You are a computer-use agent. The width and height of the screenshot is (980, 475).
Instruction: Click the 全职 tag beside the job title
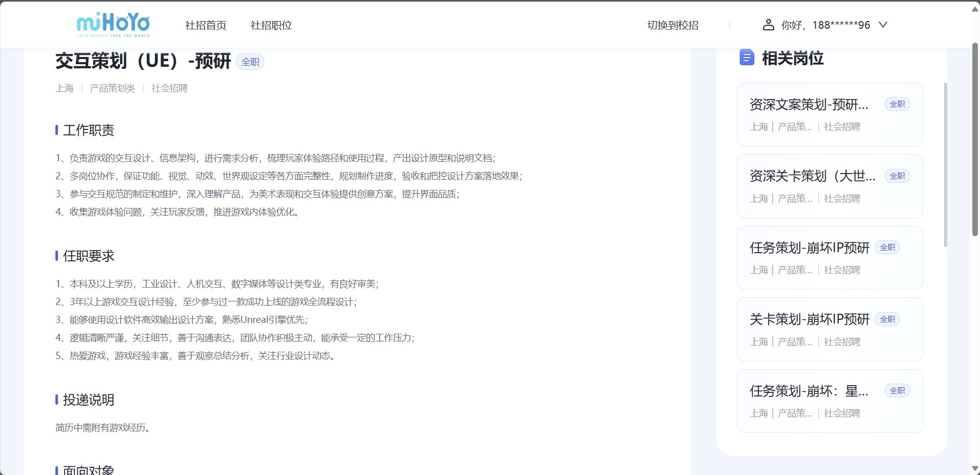pyautogui.click(x=250, y=62)
